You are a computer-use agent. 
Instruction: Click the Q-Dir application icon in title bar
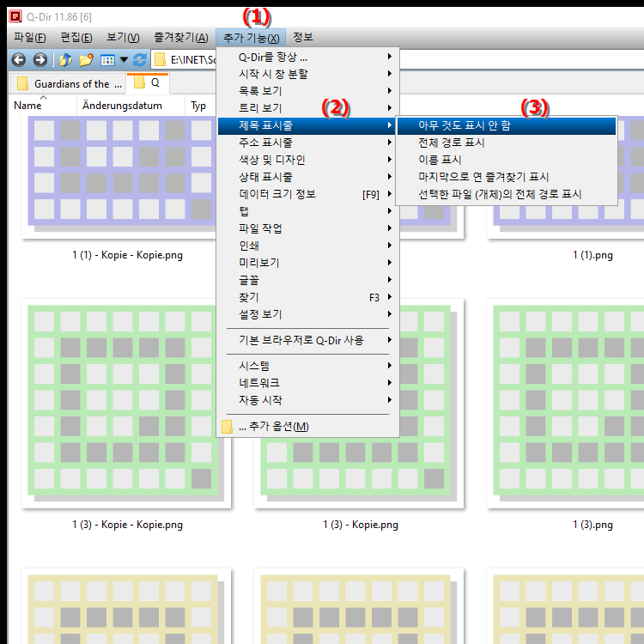pyautogui.click(x=15, y=16)
